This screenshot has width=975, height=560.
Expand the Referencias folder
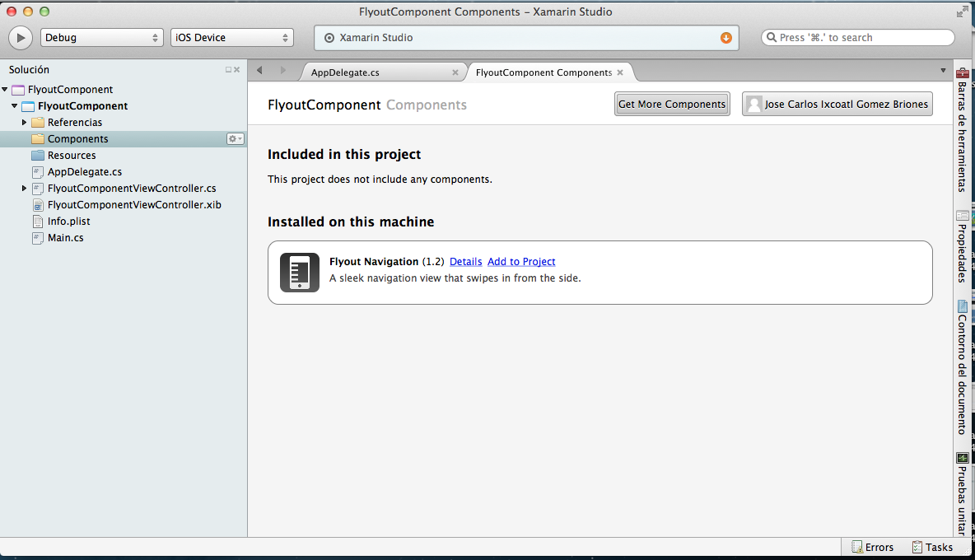click(x=25, y=122)
